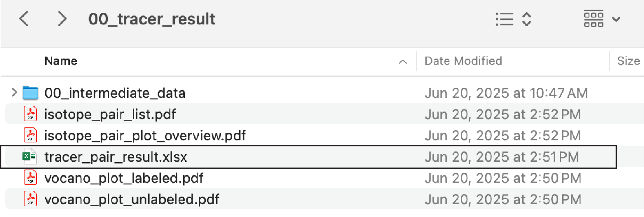Select the tracer_pair_result.xlsx file name

(116, 157)
